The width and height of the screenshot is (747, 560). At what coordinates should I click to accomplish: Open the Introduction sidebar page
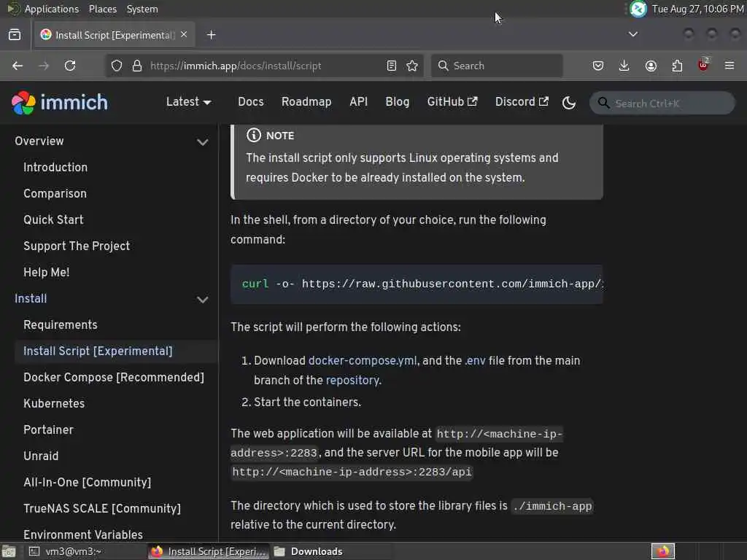[55, 168]
